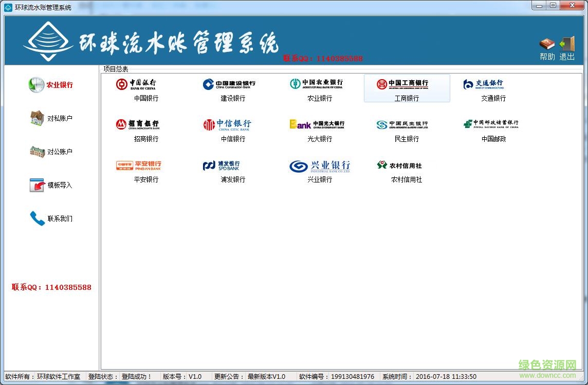Click the 退出 label in the header

(x=567, y=57)
